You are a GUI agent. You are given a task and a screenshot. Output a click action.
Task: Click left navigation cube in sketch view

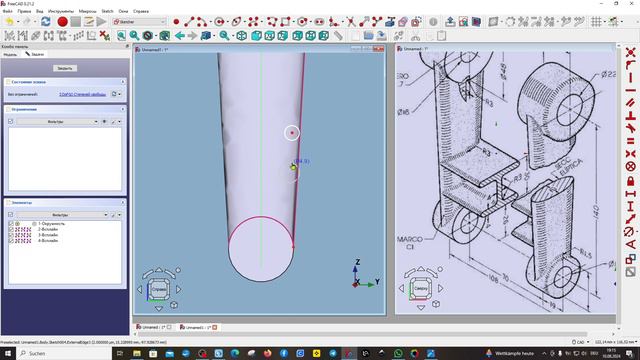click(x=159, y=289)
